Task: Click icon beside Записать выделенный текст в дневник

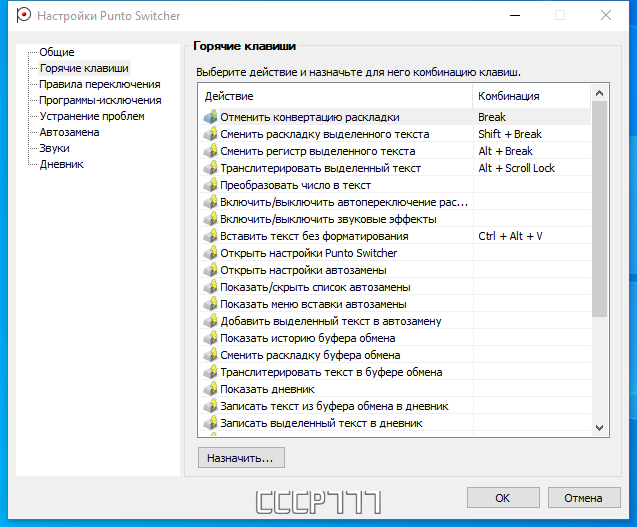Action: (x=210, y=423)
